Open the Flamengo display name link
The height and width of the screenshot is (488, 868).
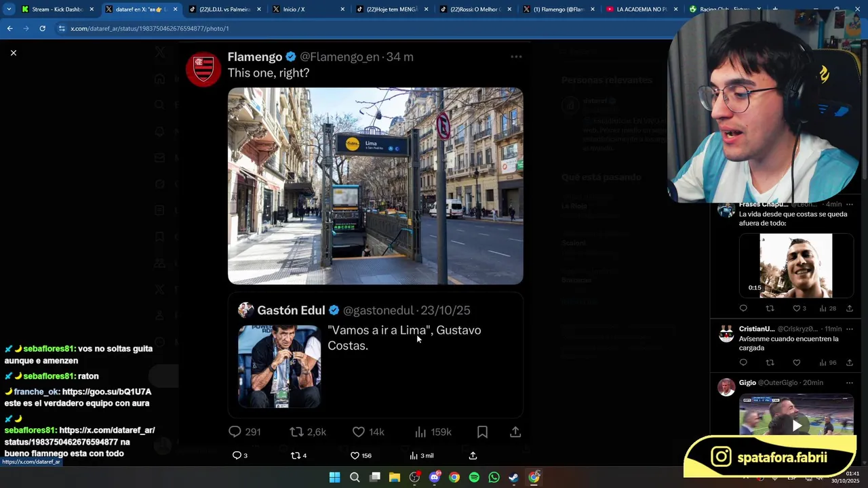coord(255,57)
